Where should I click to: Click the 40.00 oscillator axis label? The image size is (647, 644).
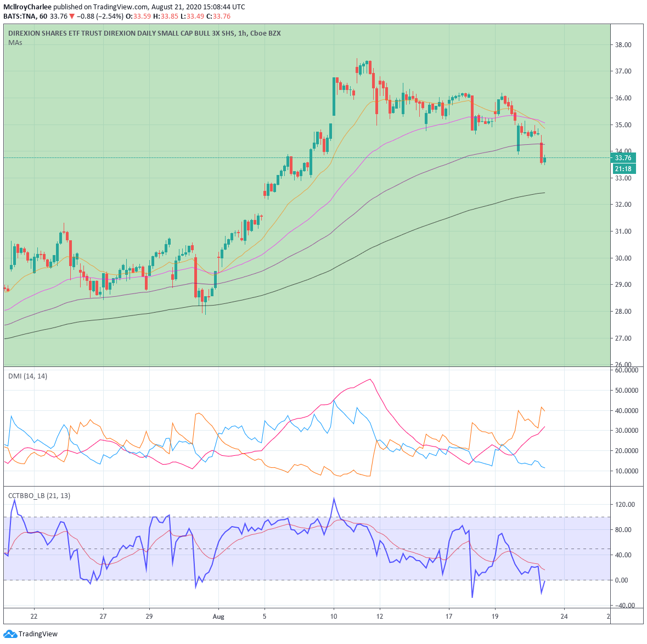pos(623,555)
